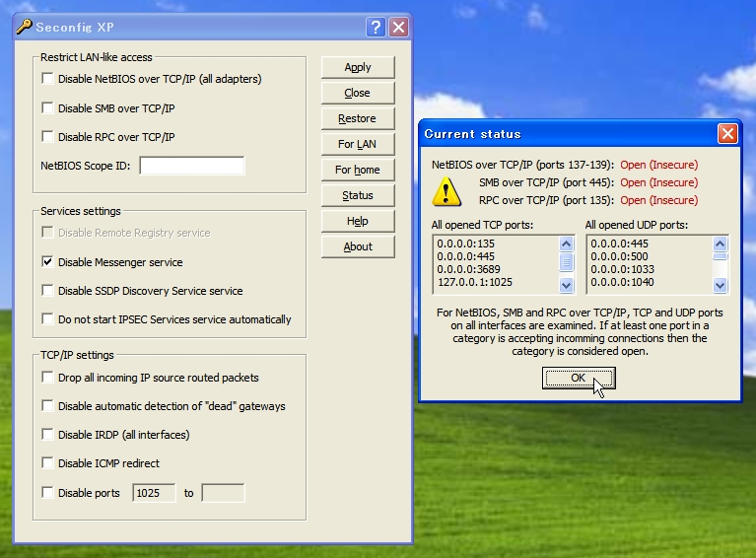This screenshot has height=558, width=756.
Task: Check Drop all incoming IP source routed packets
Action: coord(47,378)
